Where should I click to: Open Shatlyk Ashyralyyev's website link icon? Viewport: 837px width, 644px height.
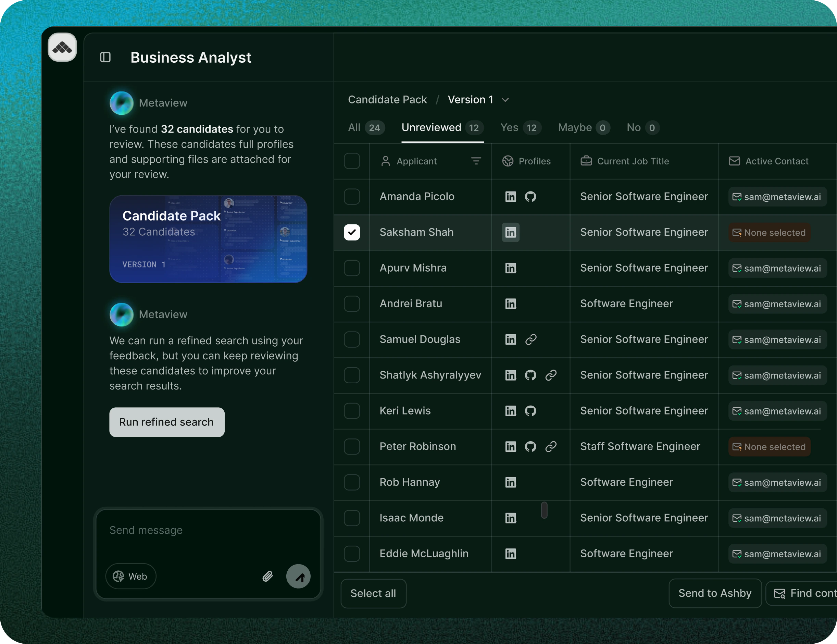[551, 375]
